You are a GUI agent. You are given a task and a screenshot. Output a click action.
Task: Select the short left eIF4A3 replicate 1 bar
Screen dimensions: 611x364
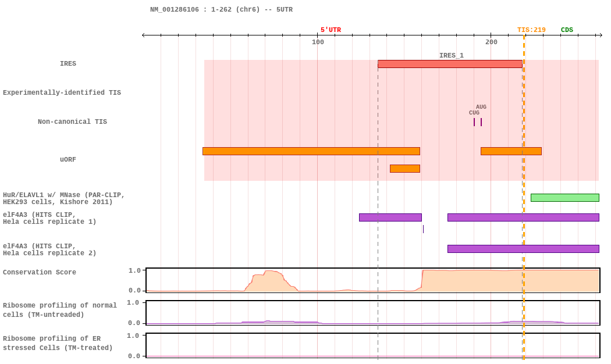390,217
